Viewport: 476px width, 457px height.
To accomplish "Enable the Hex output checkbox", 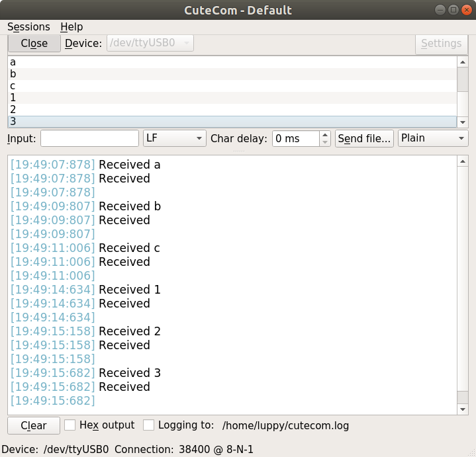I will point(70,425).
